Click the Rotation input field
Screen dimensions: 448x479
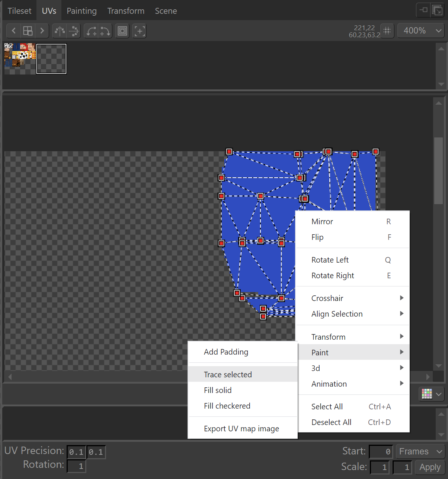pyautogui.click(x=76, y=466)
